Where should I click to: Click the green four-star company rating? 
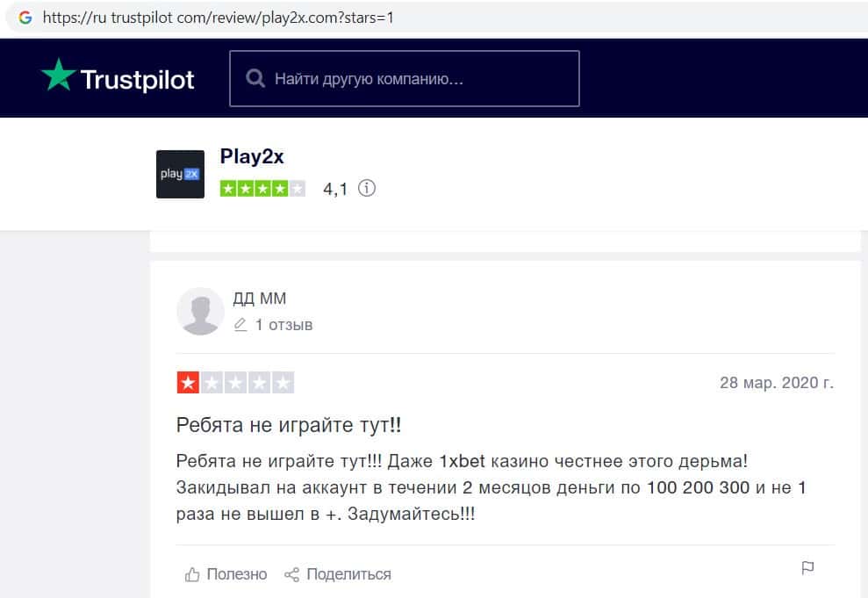[x=262, y=189]
